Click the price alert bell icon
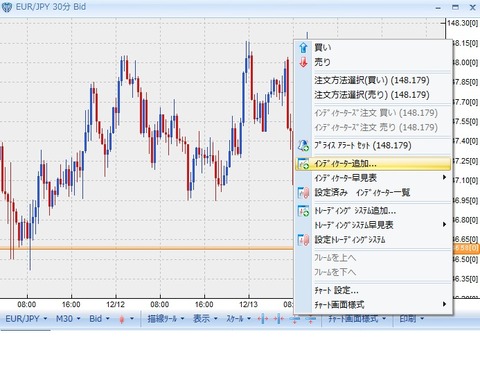This screenshot has width=480, height=382. [x=303, y=145]
